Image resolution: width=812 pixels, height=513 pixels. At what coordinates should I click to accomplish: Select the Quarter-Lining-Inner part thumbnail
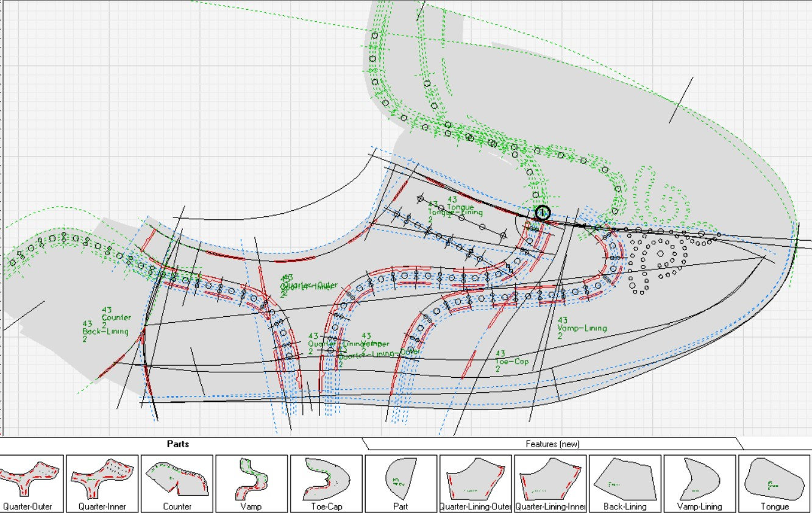pyautogui.click(x=549, y=483)
